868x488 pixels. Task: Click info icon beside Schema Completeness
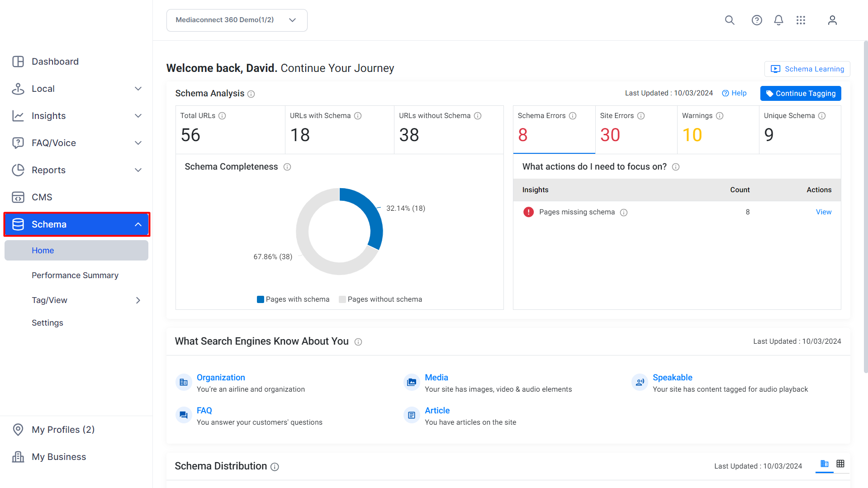point(287,167)
